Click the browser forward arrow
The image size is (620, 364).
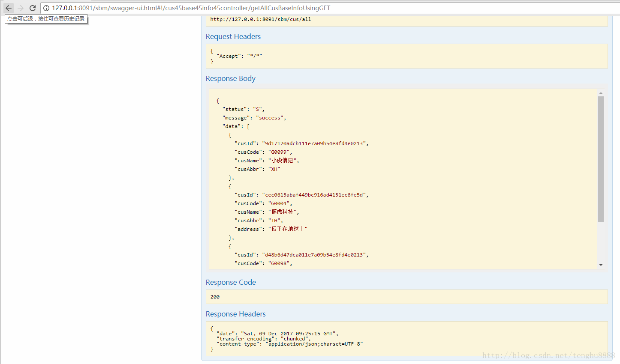tap(21, 8)
